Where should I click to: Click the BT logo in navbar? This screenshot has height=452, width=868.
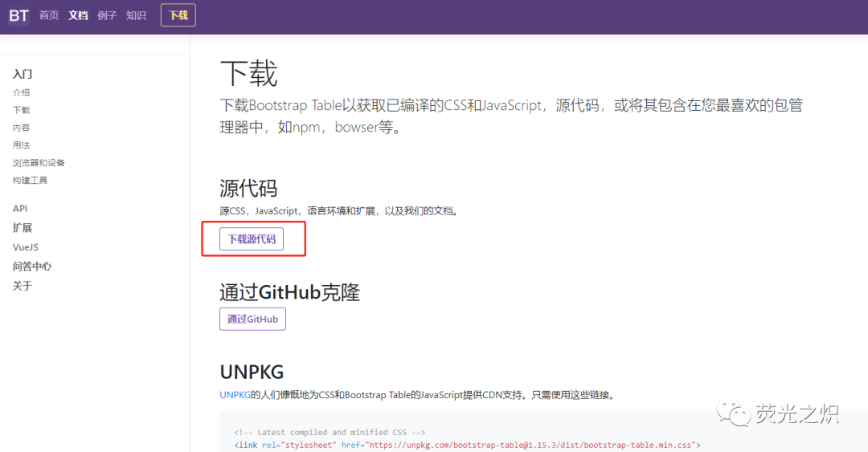tap(18, 15)
